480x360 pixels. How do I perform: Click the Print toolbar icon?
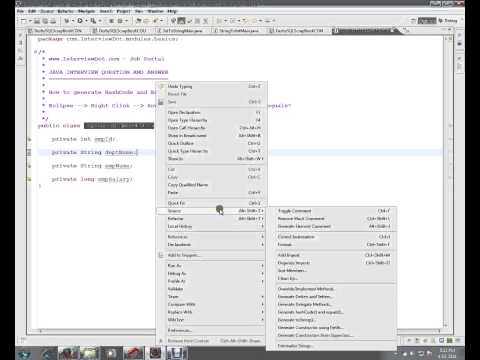tap(53, 21)
